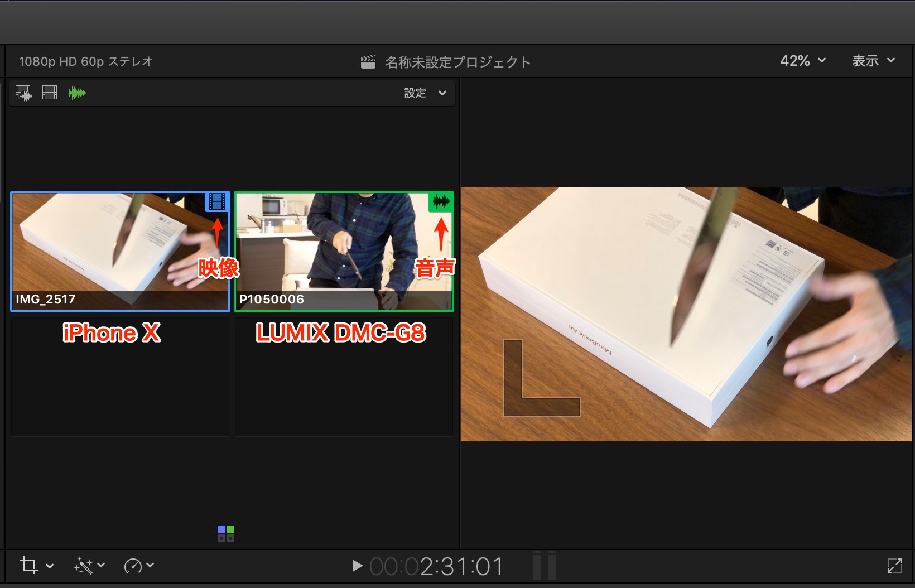Select the Crop tool icon
The width and height of the screenshot is (915, 588).
29,566
